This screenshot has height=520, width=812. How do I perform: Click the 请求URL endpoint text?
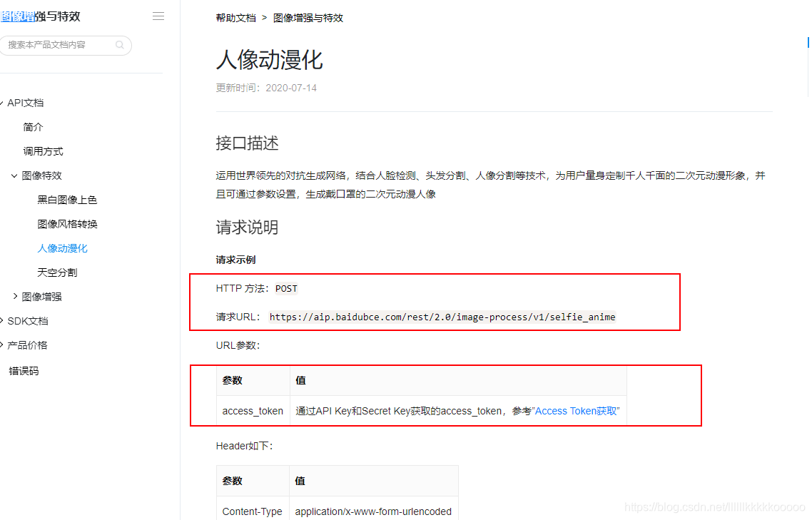[x=442, y=317]
